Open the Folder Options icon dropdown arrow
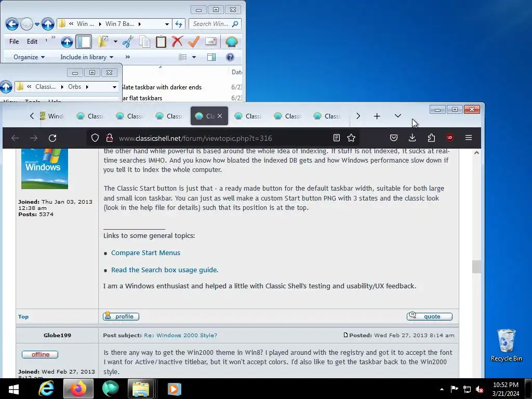This screenshot has height=399, width=532. [x=115, y=42]
